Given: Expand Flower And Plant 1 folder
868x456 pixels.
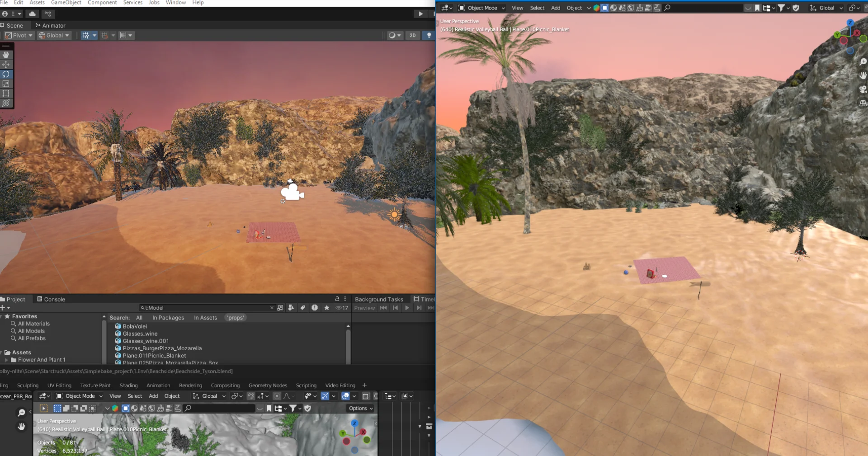Looking at the screenshot, I should 7,360.
